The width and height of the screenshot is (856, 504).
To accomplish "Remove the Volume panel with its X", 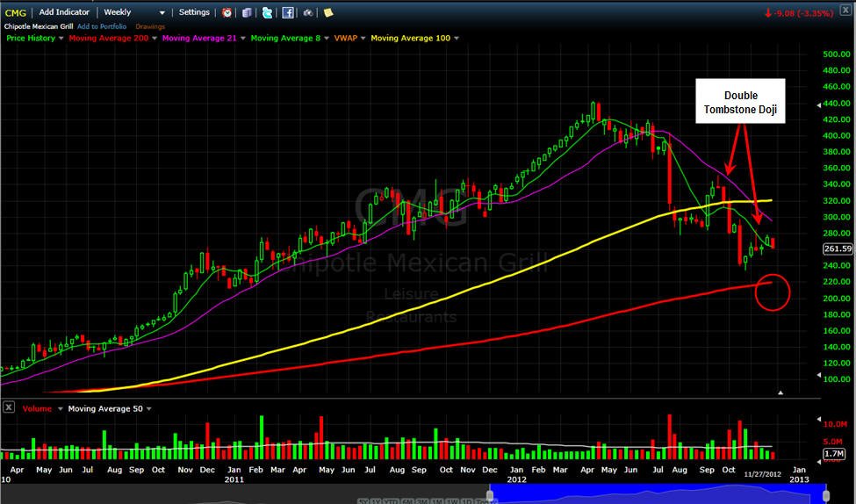I will coord(9,407).
